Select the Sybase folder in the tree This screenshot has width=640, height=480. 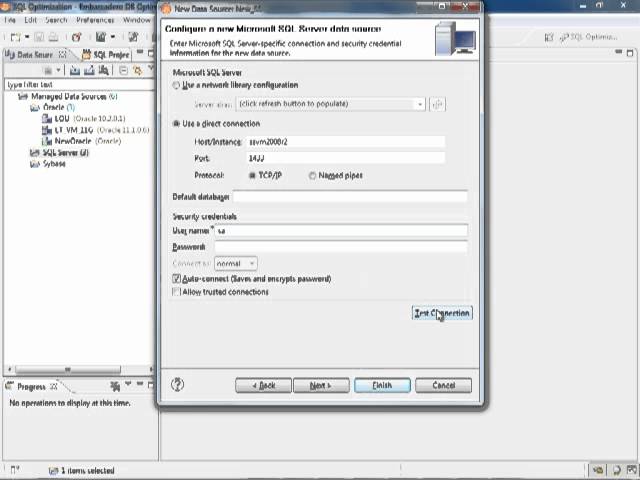48,164
